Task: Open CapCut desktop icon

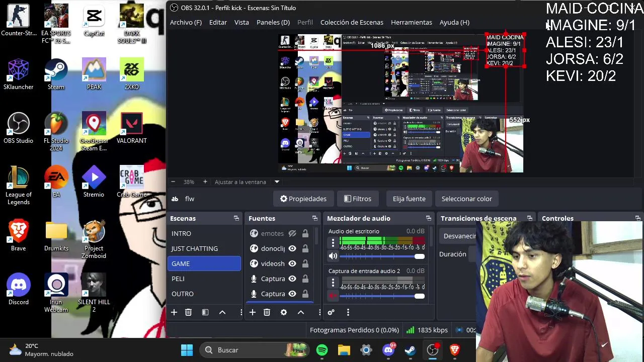Action: point(94,21)
